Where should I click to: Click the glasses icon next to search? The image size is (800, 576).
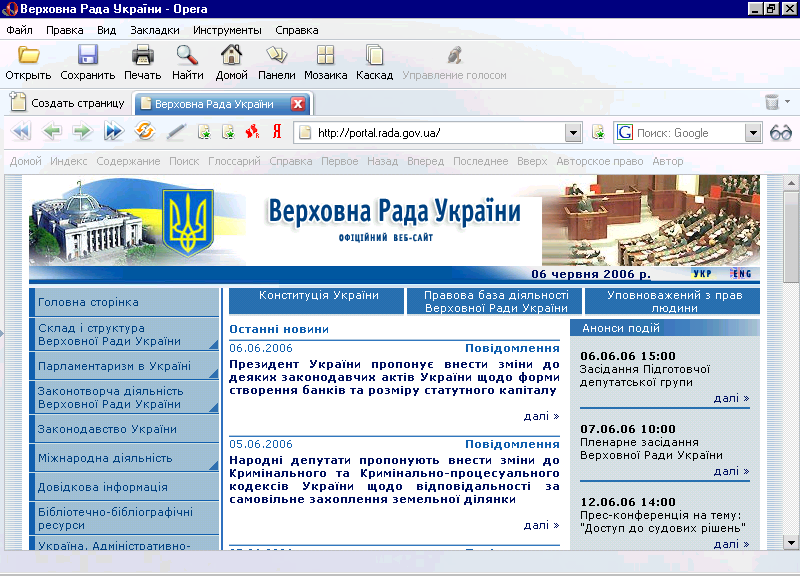781,133
